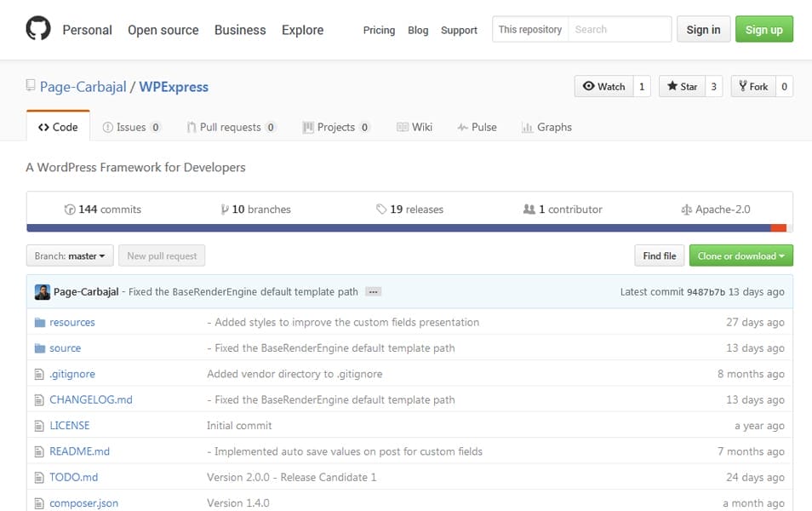Fork the WPExpress repository

point(753,87)
